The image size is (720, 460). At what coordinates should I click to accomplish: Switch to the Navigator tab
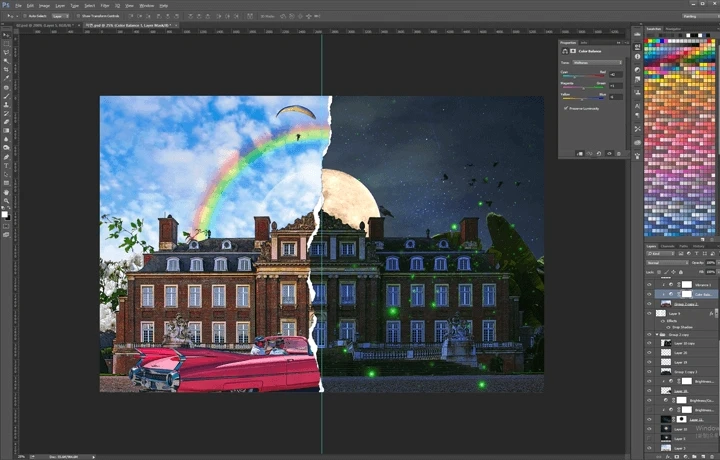(x=673, y=29)
